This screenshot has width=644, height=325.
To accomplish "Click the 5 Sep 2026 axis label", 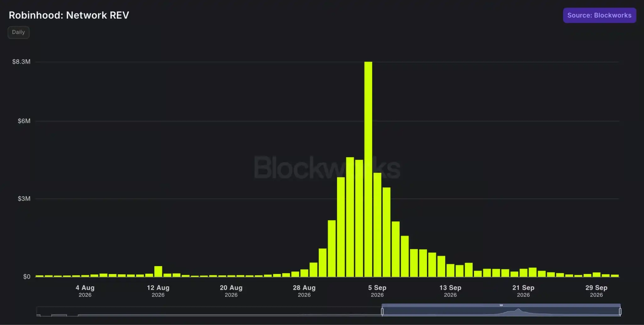I will point(377,291).
